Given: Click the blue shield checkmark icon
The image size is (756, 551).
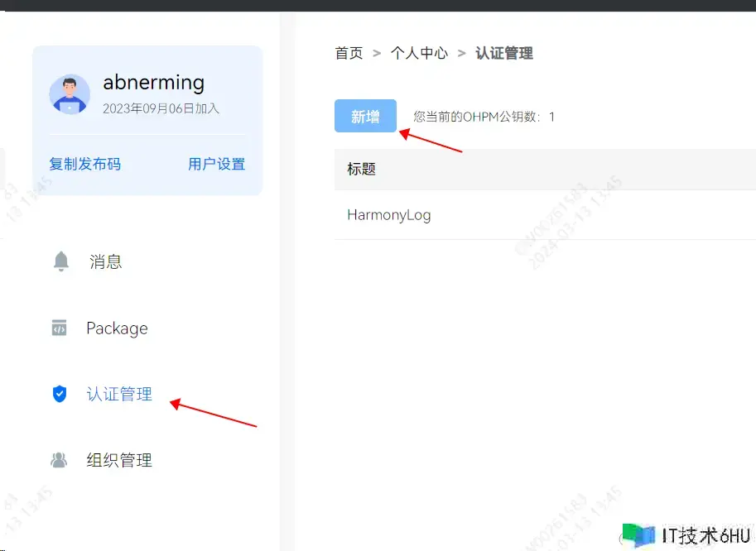Looking at the screenshot, I should pos(59,395).
